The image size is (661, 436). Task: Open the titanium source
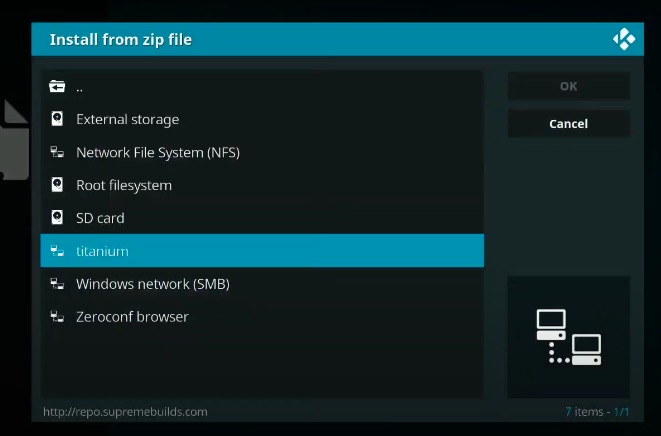[102, 251]
